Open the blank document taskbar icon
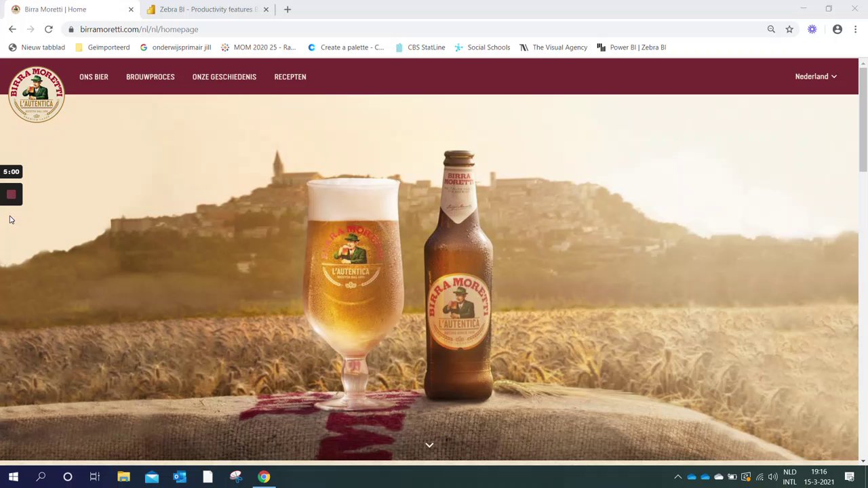Image resolution: width=868 pixels, height=488 pixels. 208,477
